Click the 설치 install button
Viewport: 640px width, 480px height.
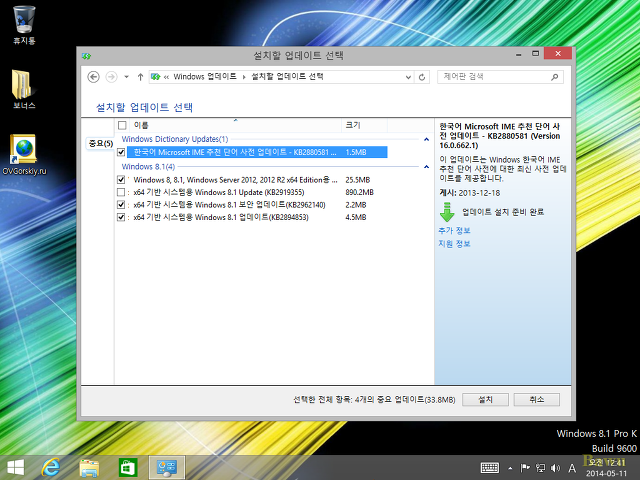[485, 400]
